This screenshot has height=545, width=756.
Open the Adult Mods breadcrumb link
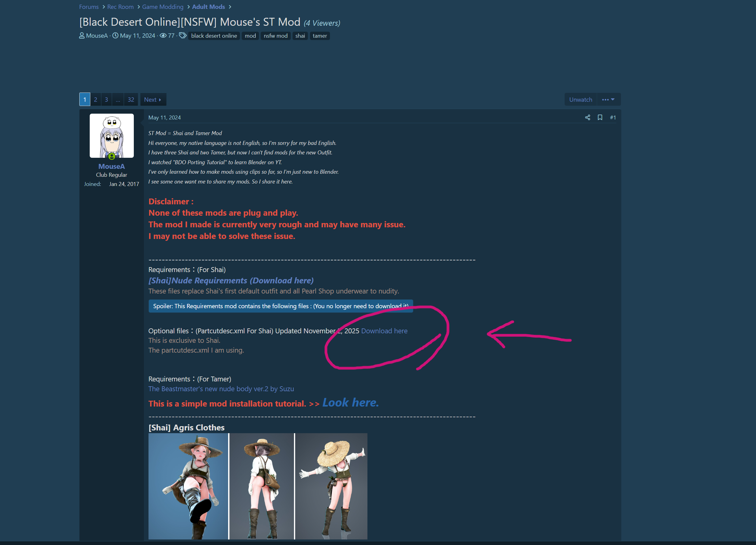[208, 7]
